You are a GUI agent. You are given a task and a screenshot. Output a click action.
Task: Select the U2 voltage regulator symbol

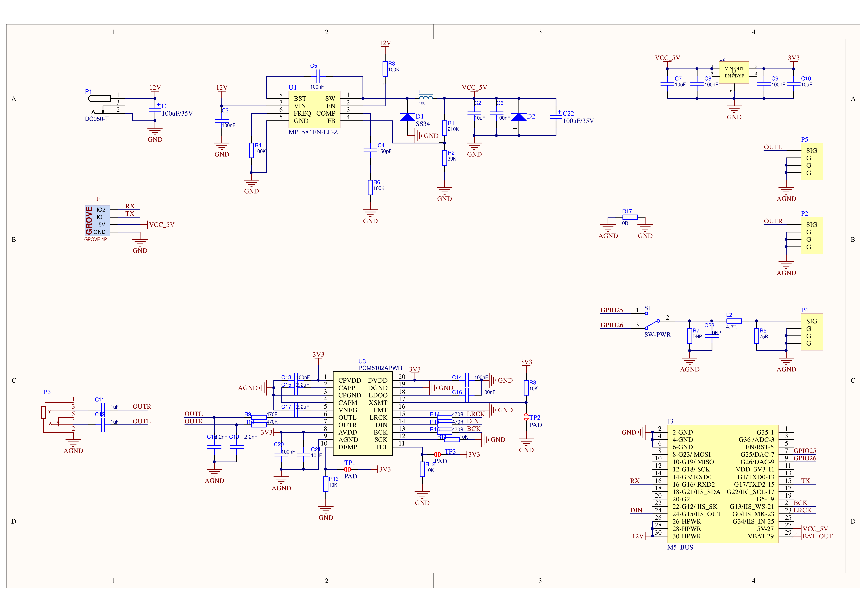pos(734,72)
